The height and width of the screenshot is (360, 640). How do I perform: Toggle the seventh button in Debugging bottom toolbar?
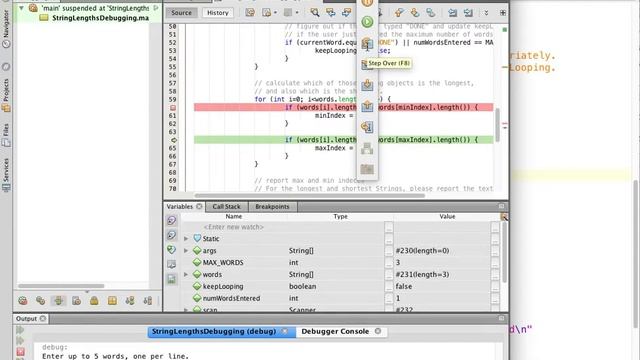tap(130, 301)
